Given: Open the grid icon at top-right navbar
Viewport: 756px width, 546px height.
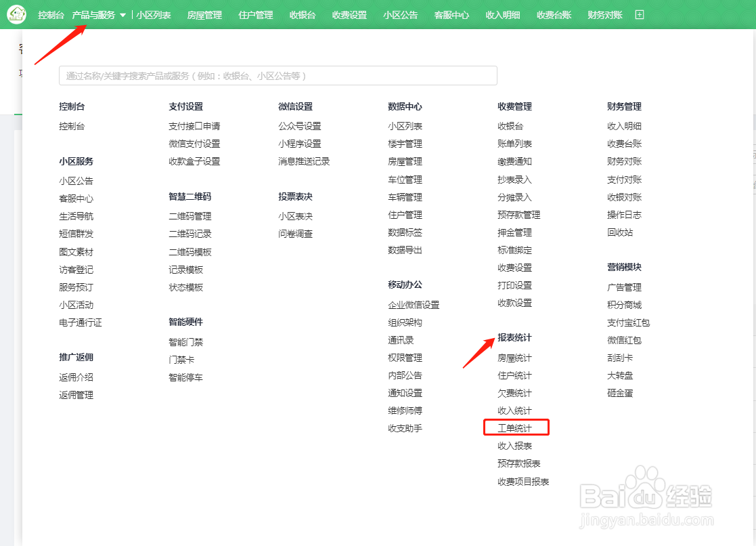Looking at the screenshot, I should (639, 14).
